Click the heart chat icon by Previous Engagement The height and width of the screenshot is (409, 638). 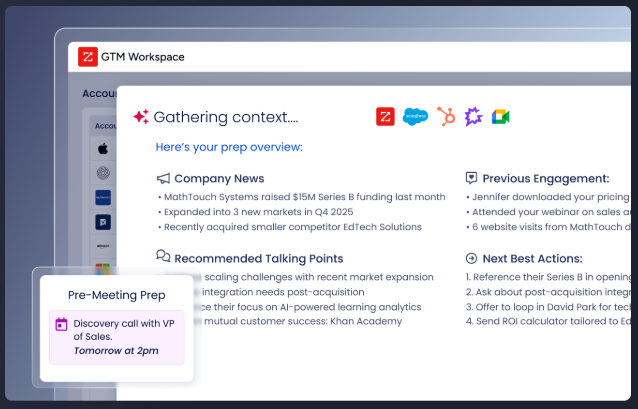(x=471, y=178)
